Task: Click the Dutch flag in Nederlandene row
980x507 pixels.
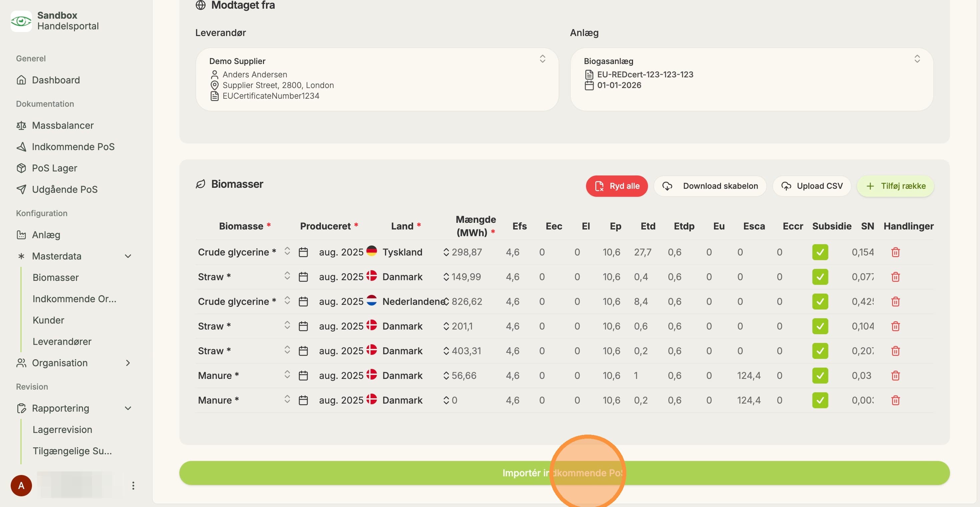Action: 372,300
